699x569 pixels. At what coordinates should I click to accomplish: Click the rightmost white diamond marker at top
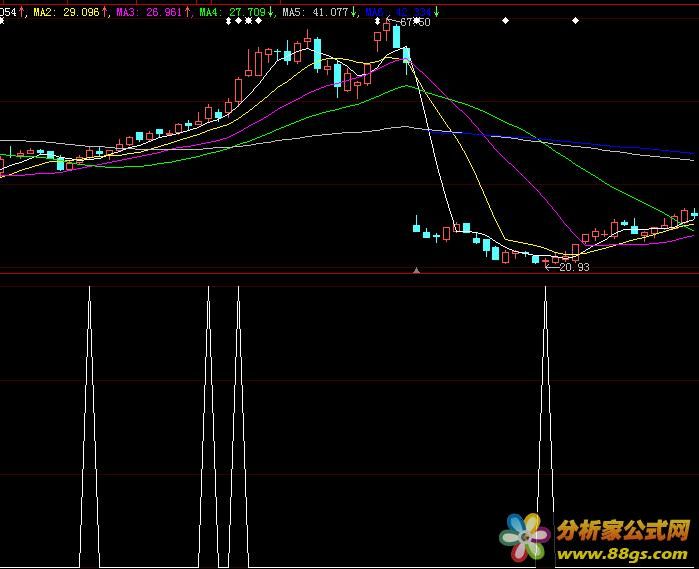coord(574,21)
